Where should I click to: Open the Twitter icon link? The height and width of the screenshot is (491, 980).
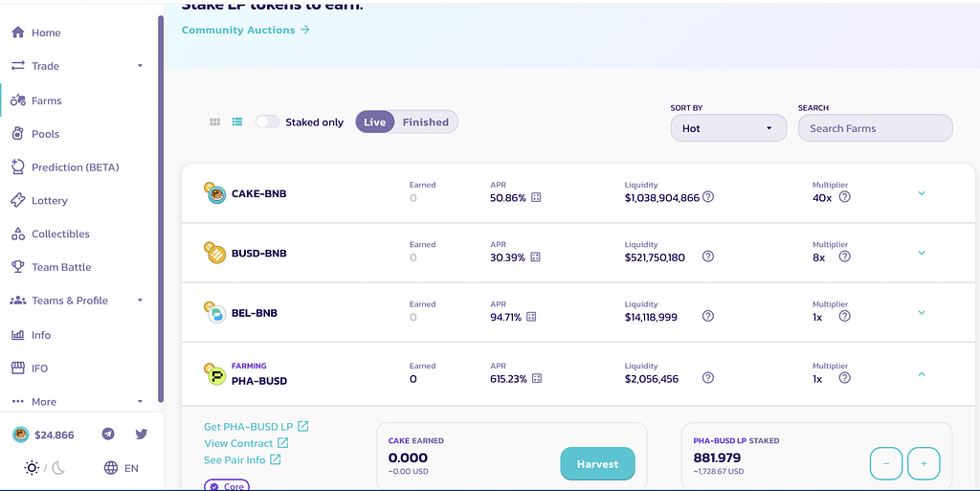(x=142, y=435)
